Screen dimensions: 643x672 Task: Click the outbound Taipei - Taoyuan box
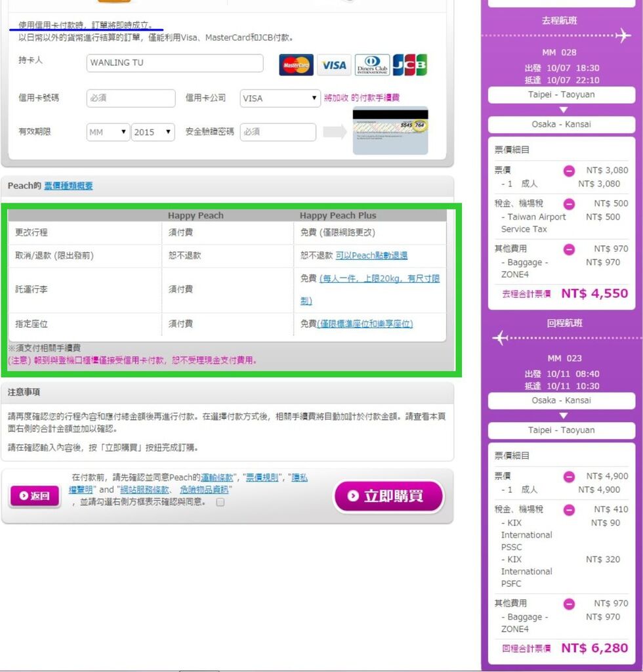click(x=561, y=94)
